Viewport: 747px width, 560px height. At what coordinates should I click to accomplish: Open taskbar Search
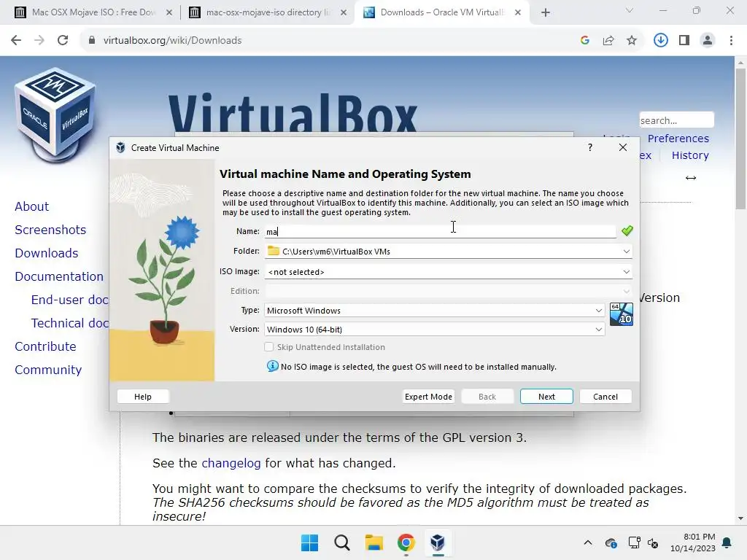tap(341, 542)
